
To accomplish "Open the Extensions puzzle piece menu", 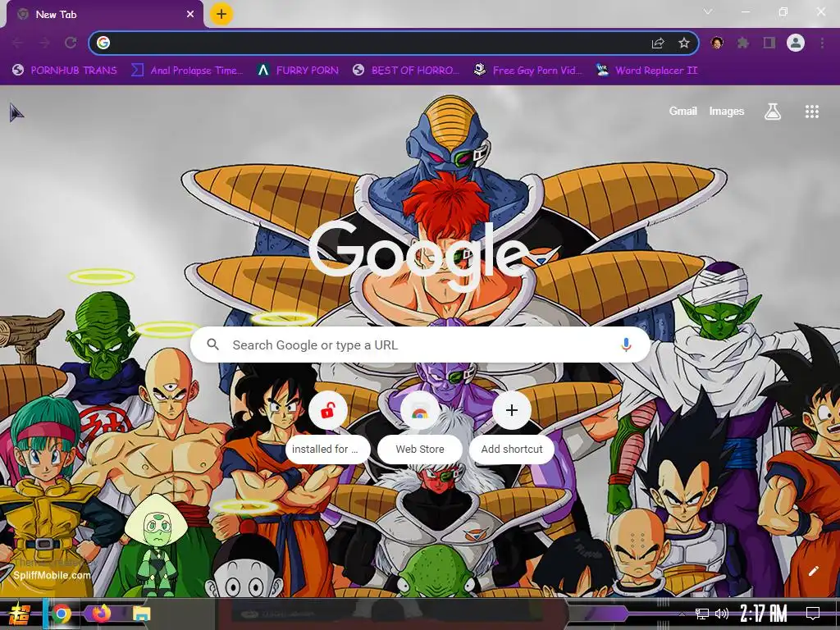I will 743,43.
